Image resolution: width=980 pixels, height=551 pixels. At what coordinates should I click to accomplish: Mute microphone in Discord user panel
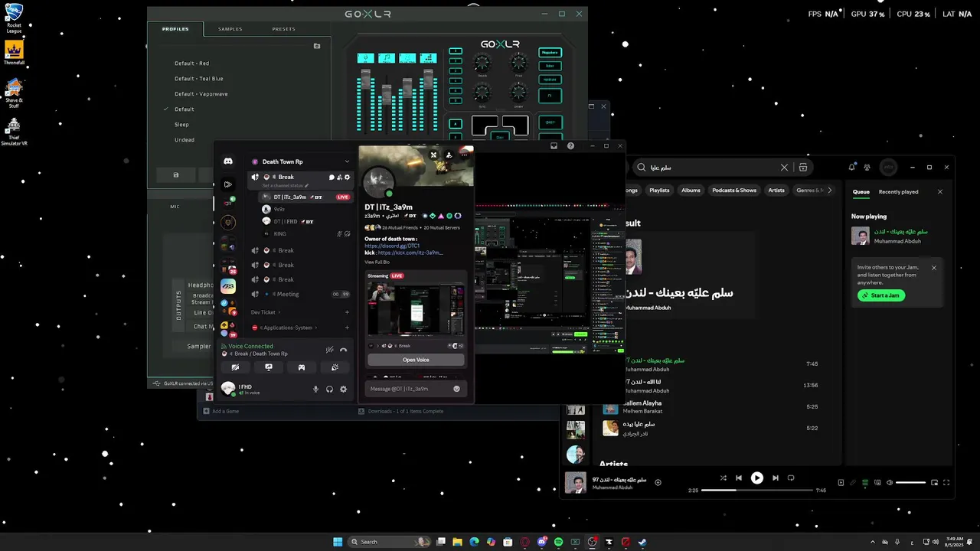(315, 389)
